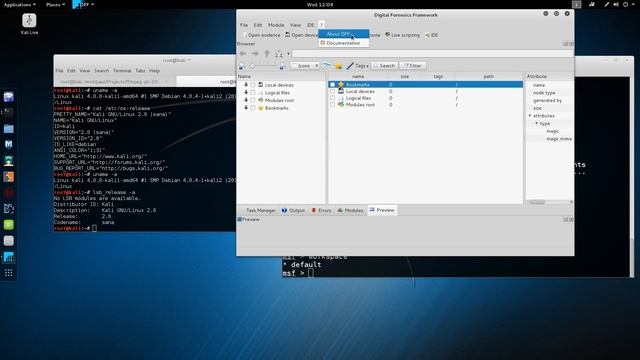Check the Modules root row checkbox in list
This screenshot has height=360, width=640.
332,104
